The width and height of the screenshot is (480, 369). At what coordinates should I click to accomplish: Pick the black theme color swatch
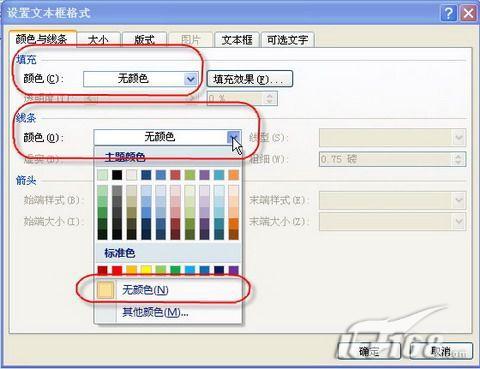pyautogui.click(x=117, y=175)
